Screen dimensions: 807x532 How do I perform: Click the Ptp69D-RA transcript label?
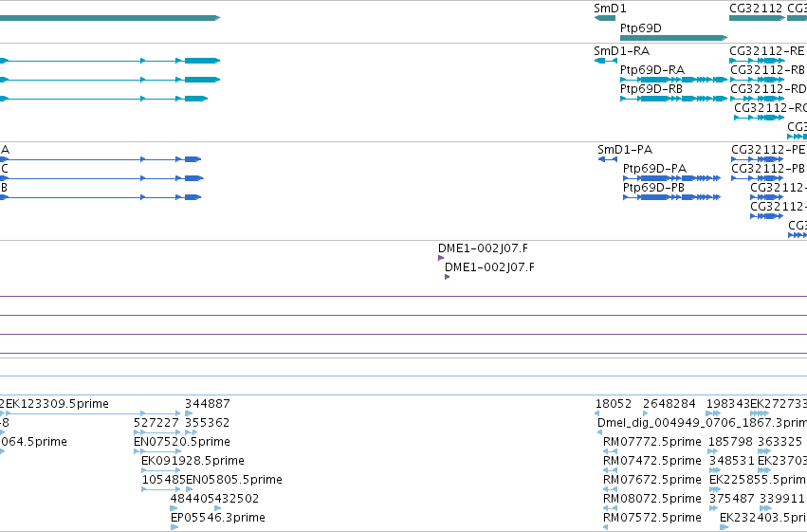click(652, 70)
